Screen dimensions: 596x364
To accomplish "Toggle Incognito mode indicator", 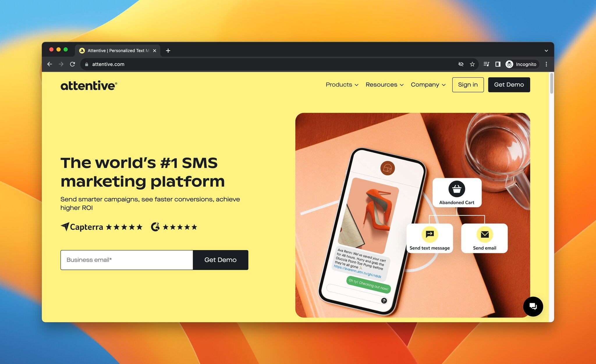I will (520, 64).
